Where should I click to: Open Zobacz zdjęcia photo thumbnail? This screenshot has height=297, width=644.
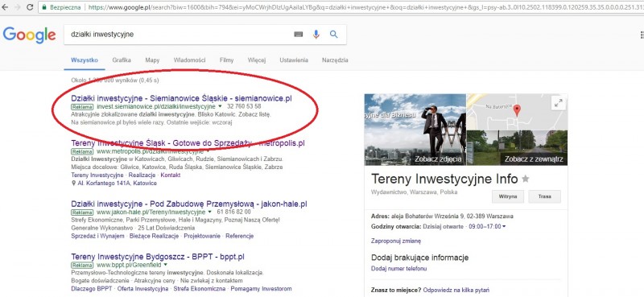[415, 130]
